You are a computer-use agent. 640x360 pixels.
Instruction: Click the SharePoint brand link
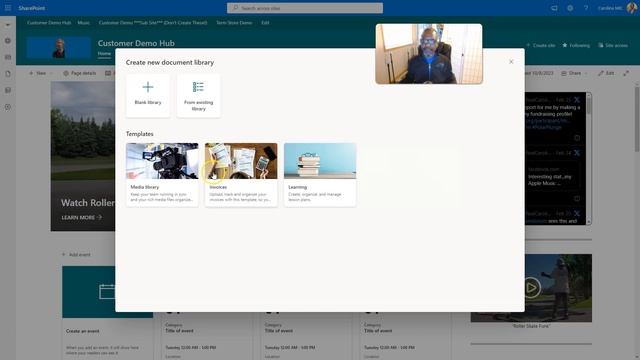coord(31,8)
